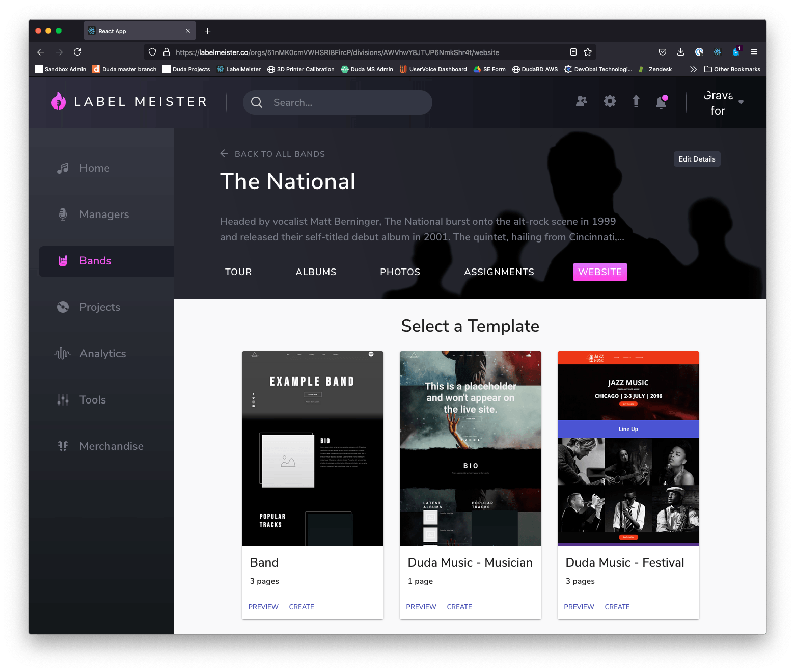Click the Tools mixer sliders icon

63,400
